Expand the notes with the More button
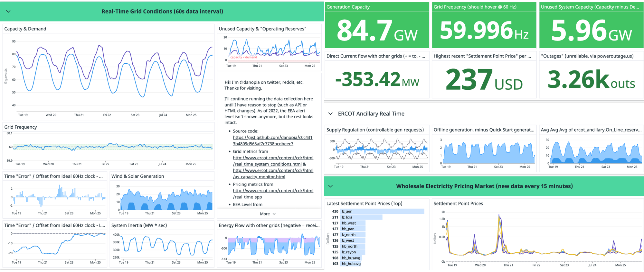This screenshot has width=644, height=272. click(x=268, y=214)
